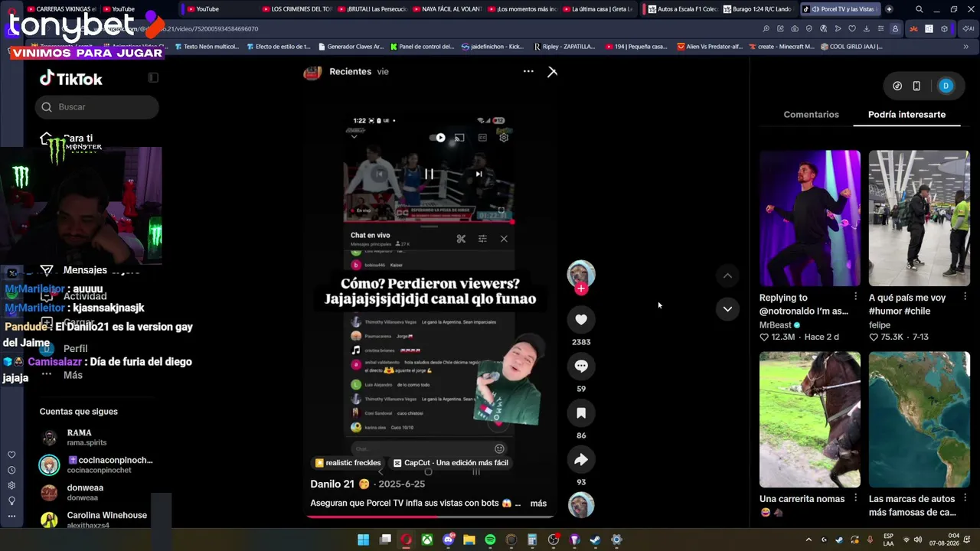
Task: Open Steam from the taskbar
Action: [x=596, y=540]
